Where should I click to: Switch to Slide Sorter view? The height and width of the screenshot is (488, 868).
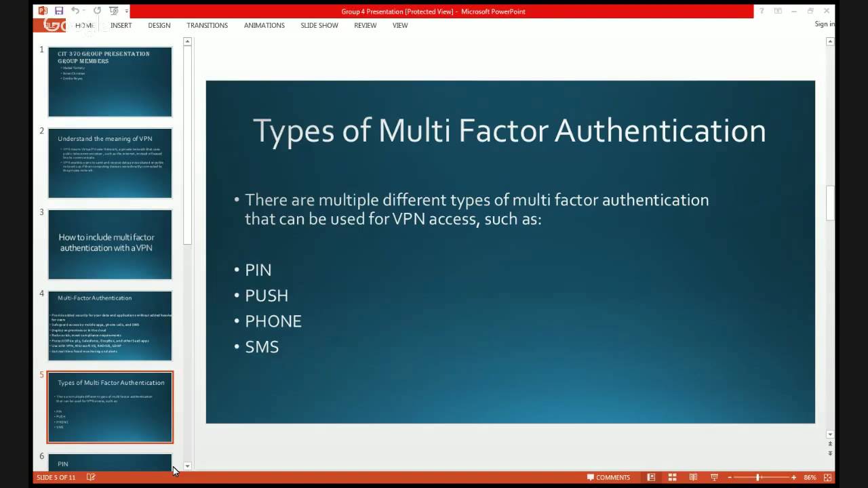673,477
